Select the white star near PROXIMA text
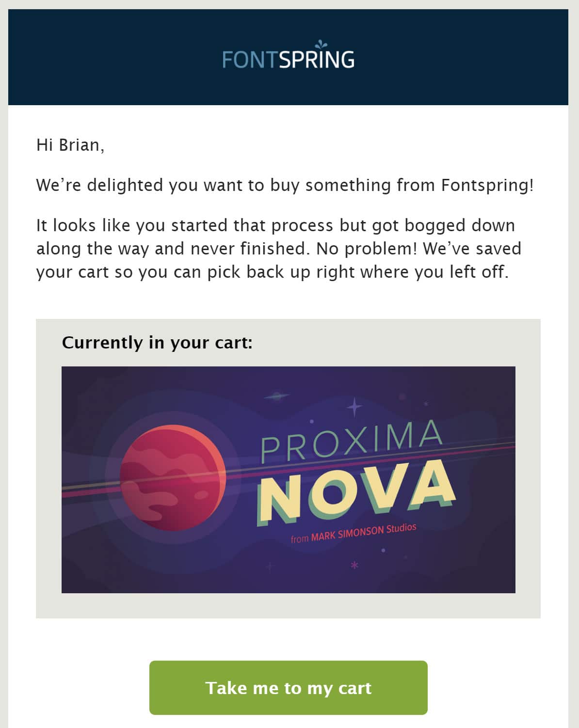Image resolution: width=579 pixels, height=728 pixels. pos(427,403)
